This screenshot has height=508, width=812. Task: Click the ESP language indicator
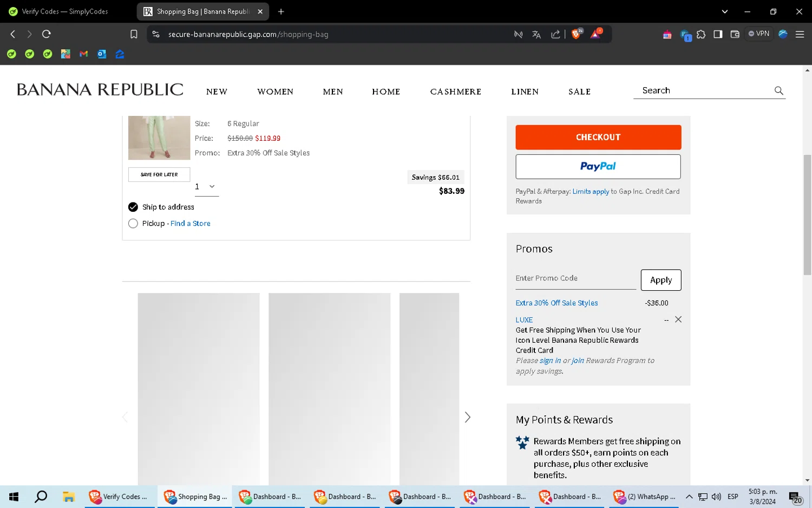(x=733, y=497)
